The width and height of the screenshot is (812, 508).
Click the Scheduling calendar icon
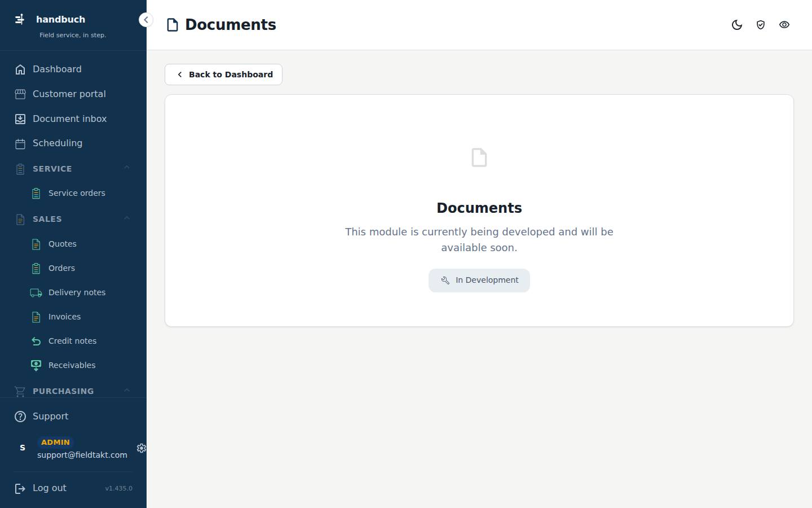coord(20,143)
